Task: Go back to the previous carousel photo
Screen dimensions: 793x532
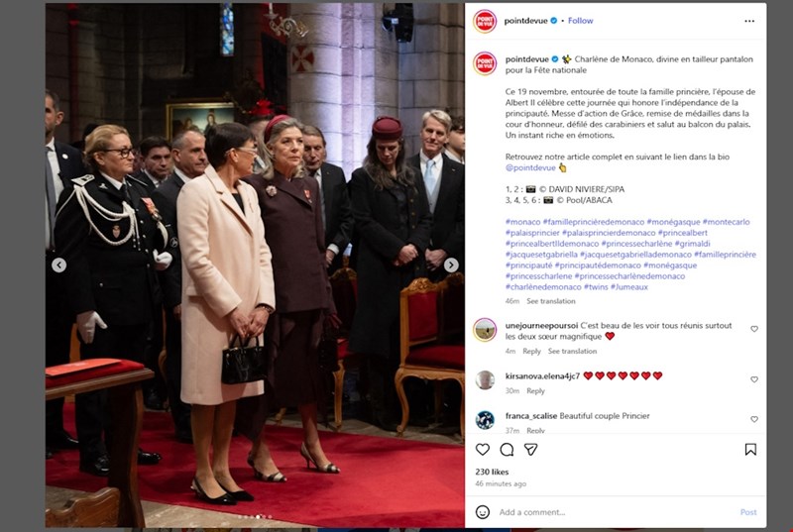Action: 58,265
